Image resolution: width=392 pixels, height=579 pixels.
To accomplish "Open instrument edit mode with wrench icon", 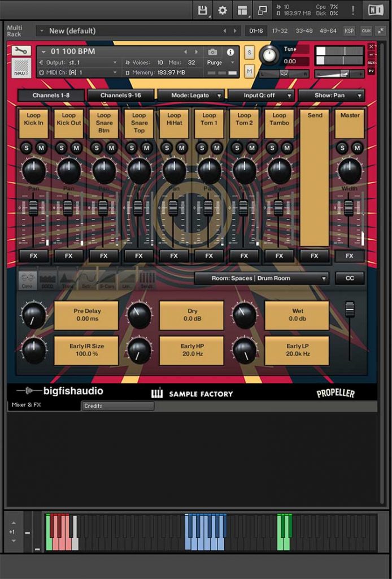I will [21, 50].
